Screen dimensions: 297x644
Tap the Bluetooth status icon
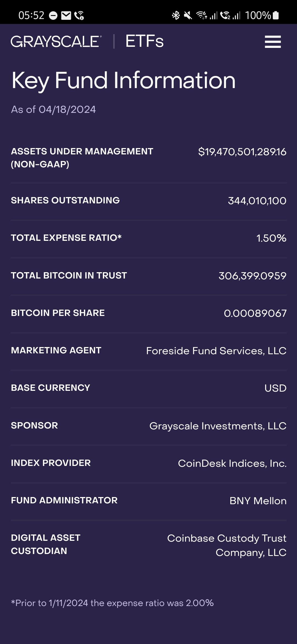176,15
